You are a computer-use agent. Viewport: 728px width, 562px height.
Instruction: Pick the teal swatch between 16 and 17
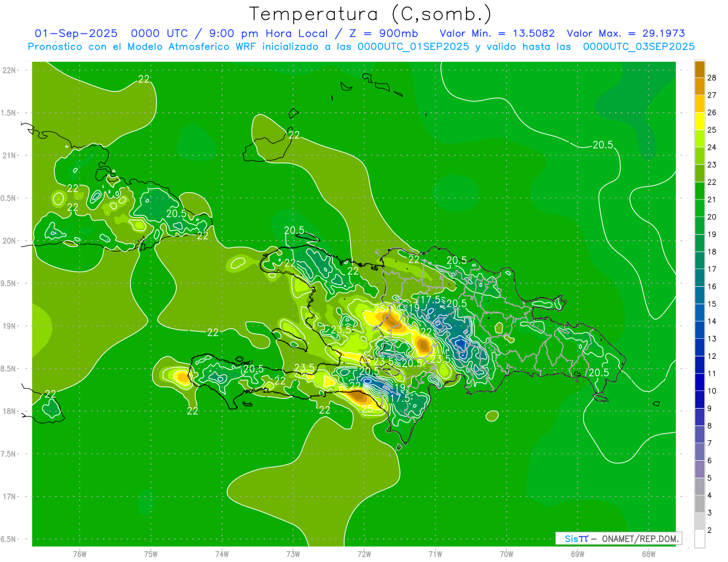[x=699, y=278]
